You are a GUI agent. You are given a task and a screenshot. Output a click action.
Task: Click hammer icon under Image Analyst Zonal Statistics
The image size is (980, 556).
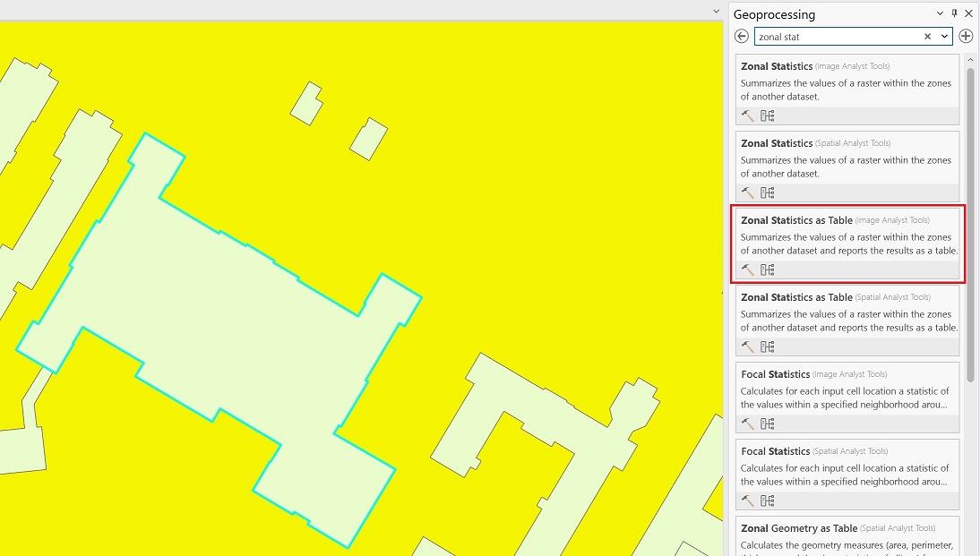(747, 115)
